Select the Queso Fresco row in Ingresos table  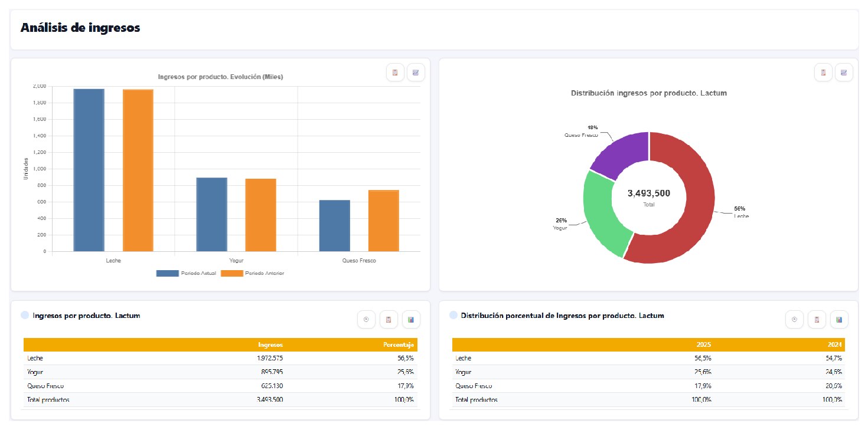point(220,386)
